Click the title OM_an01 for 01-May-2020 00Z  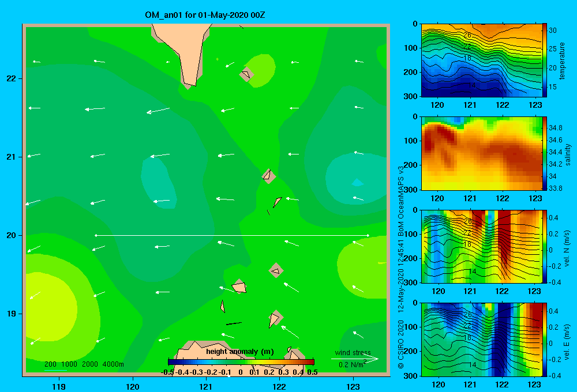(x=205, y=15)
